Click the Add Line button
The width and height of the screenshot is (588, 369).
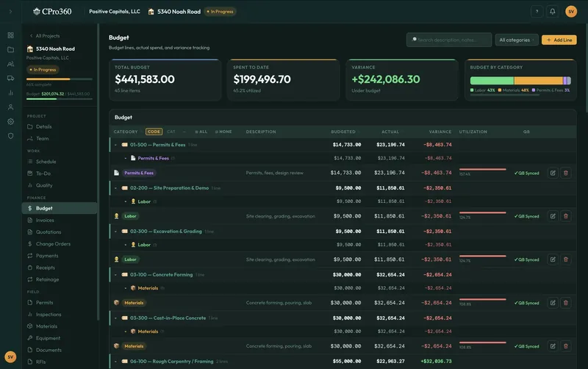559,40
